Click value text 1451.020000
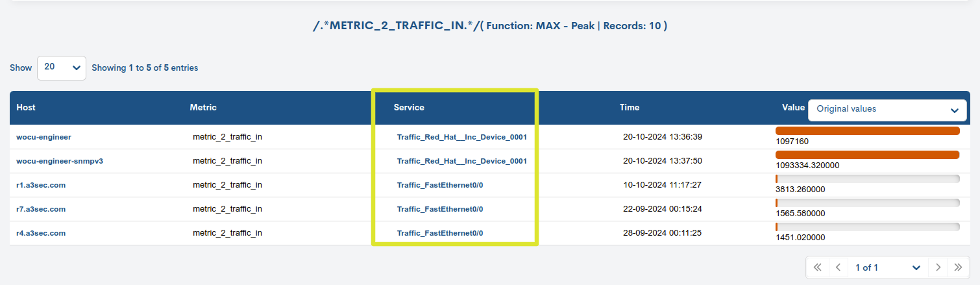This screenshot has height=285, width=980. click(800, 238)
